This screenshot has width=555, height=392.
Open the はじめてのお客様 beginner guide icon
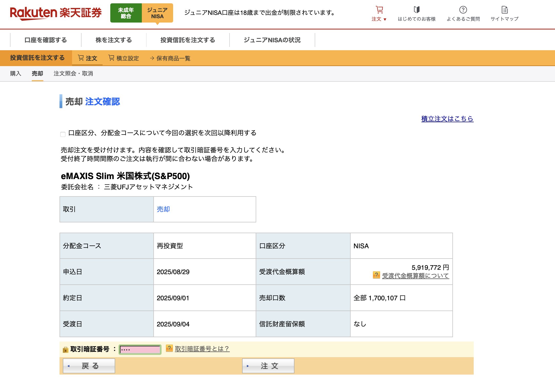(x=417, y=10)
